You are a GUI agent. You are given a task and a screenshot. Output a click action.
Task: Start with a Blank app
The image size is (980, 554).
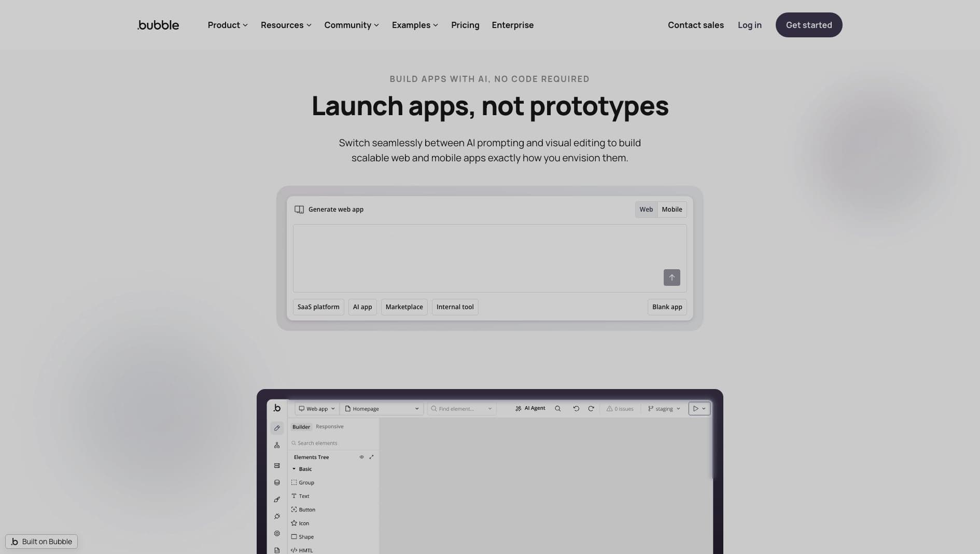coord(667,307)
